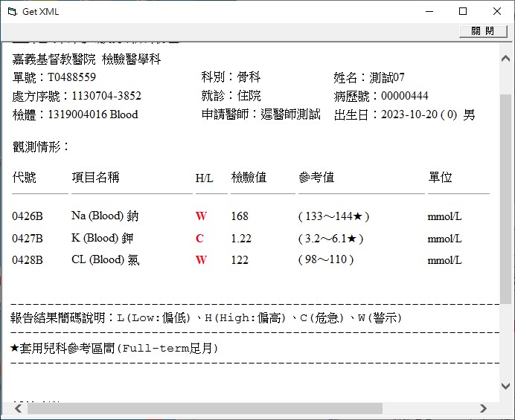Click the 病歷號 value 00000444
Image resolution: width=515 pixels, height=420 pixels.
click(405, 96)
